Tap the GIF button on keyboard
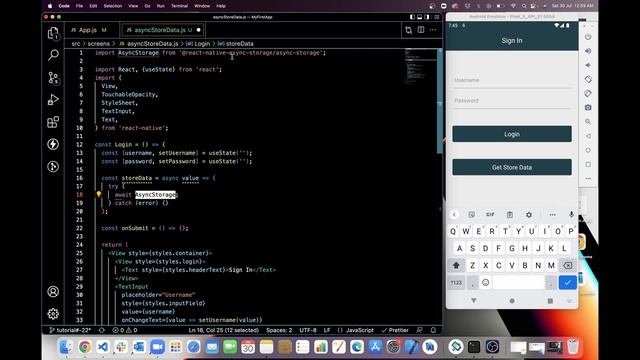640x360 pixels. 490,215
